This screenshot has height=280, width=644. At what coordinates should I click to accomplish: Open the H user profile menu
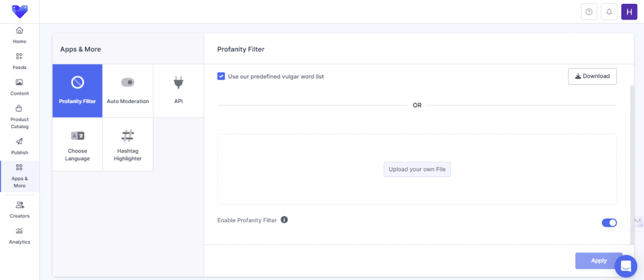(629, 11)
